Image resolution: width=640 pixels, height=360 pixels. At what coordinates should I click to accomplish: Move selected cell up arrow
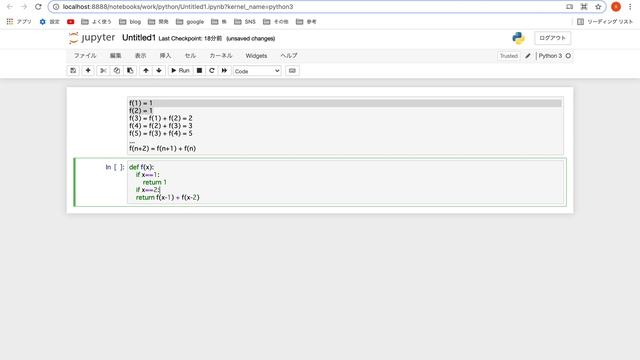click(146, 71)
